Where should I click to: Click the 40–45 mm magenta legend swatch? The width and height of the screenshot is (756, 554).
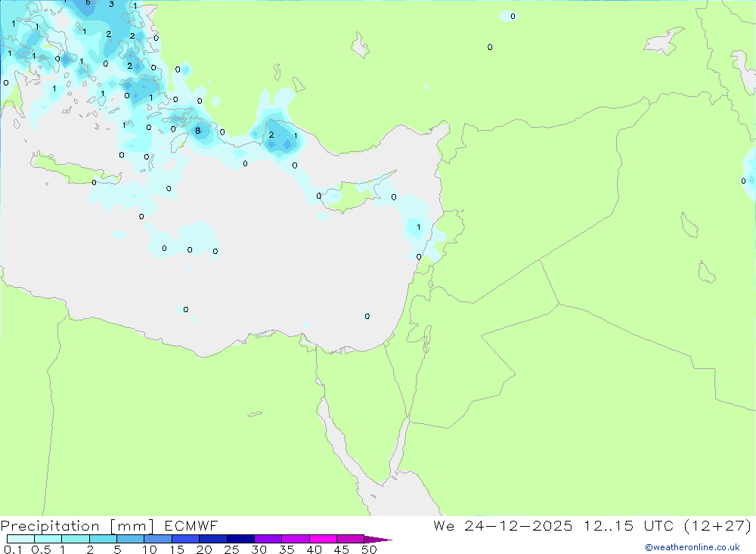point(323,539)
